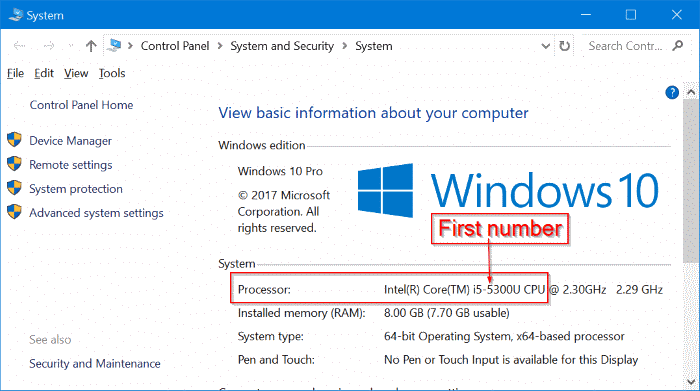Expand chevron after System and Security
Screen dimensions: 700x391
pyautogui.click(x=345, y=46)
